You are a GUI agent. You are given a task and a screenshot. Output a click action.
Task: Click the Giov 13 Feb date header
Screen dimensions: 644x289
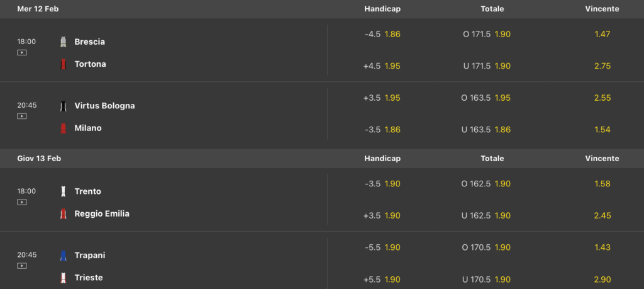coord(39,159)
